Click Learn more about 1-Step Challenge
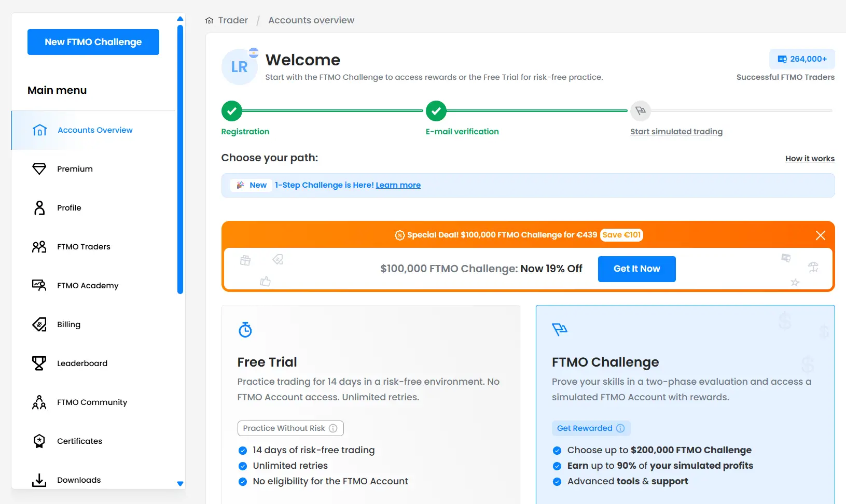 pyautogui.click(x=398, y=185)
